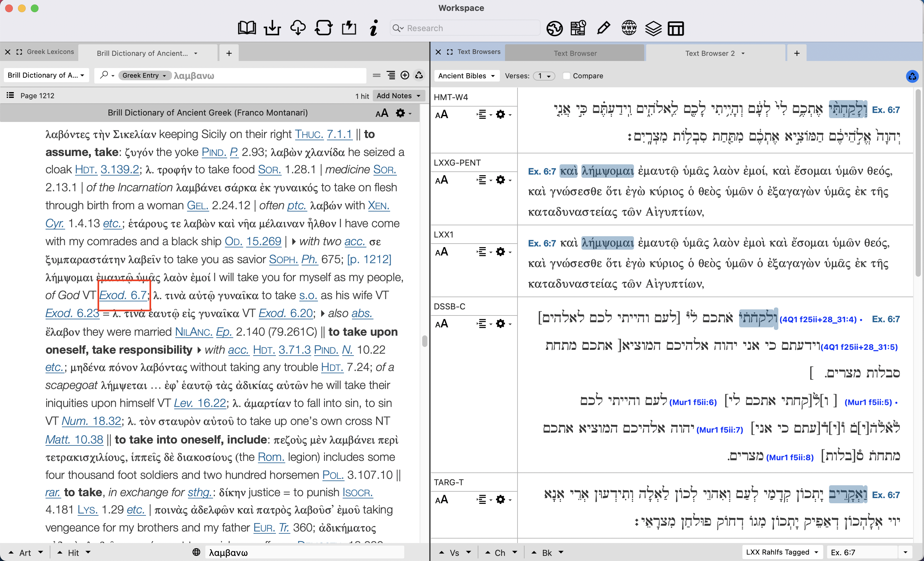Screen dimensions: 924x561
Task: Open the www globe web icon
Action: coord(629,28)
